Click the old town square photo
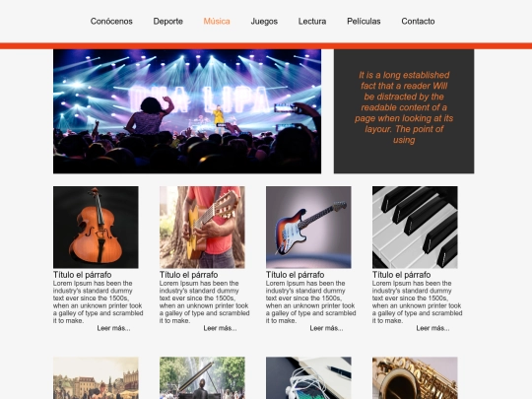 [96, 378]
